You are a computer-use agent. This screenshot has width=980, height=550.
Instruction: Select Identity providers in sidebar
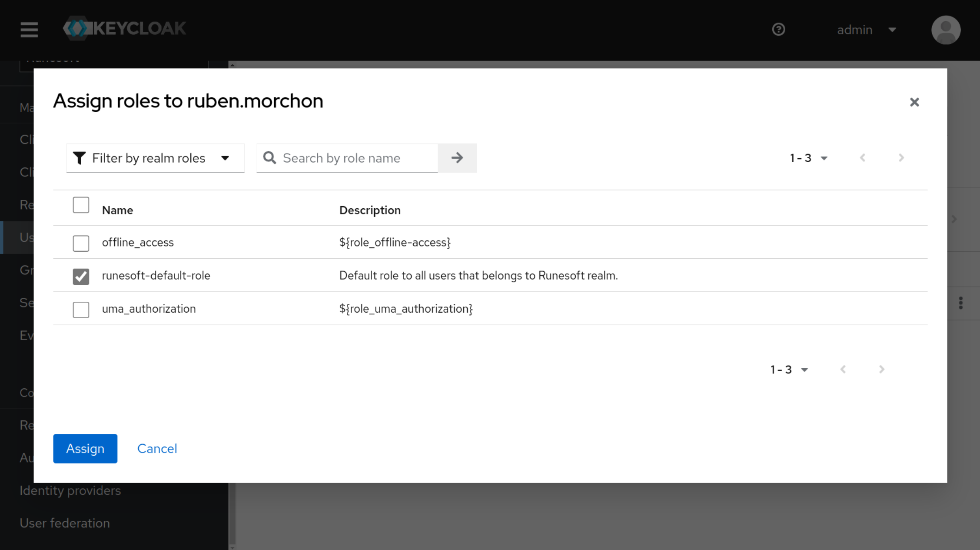pos(70,490)
